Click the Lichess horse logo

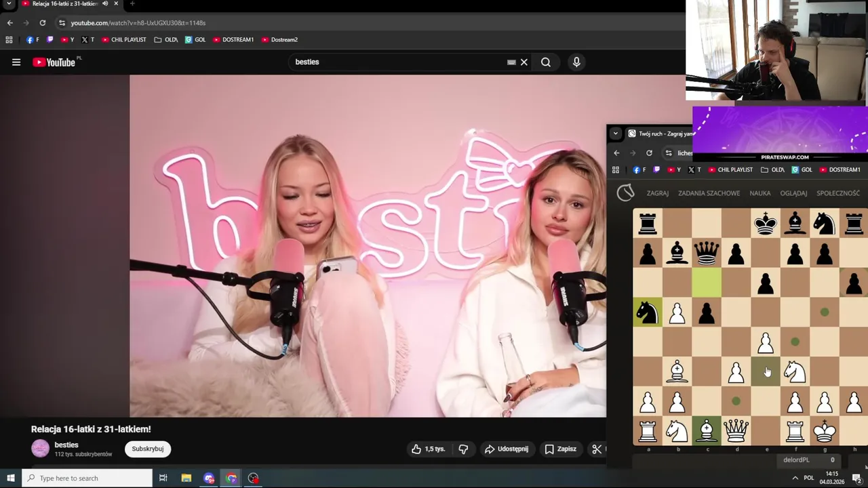pyautogui.click(x=625, y=193)
